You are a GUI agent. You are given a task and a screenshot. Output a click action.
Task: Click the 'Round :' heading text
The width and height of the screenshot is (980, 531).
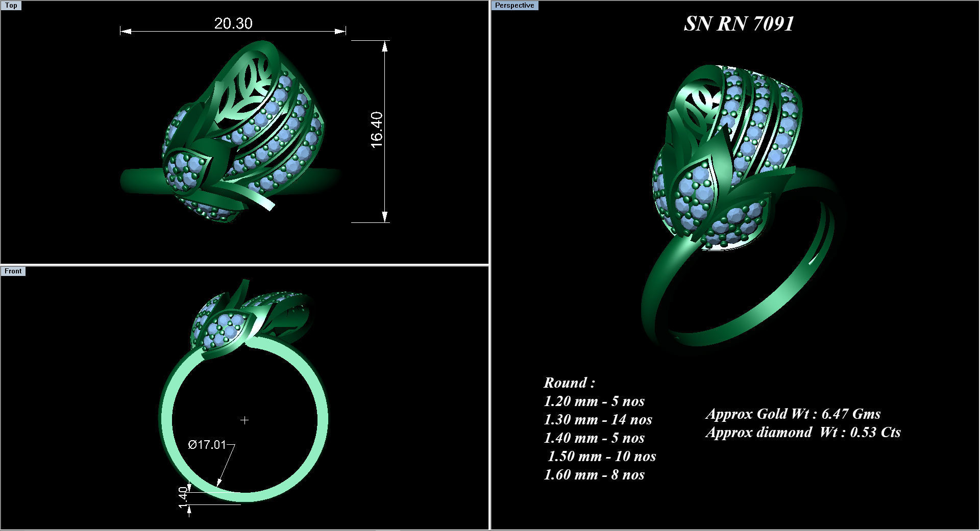click(569, 383)
